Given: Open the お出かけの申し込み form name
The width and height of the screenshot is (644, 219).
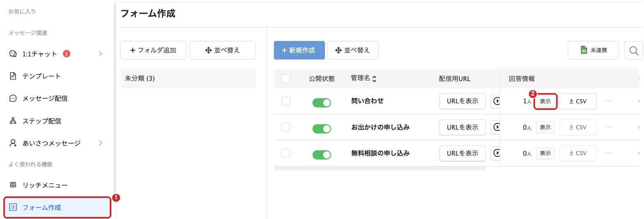Looking at the screenshot, I should [381, 127].
